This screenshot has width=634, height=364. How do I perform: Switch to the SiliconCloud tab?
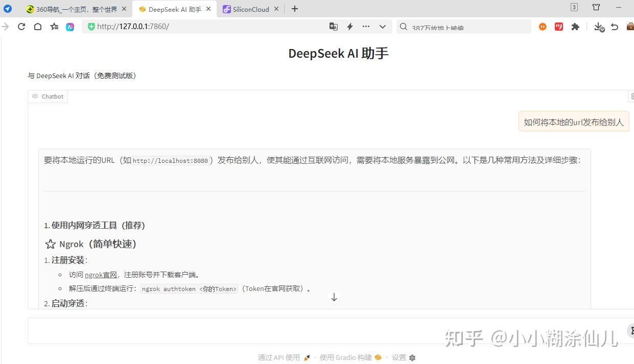tap(249, 9)
